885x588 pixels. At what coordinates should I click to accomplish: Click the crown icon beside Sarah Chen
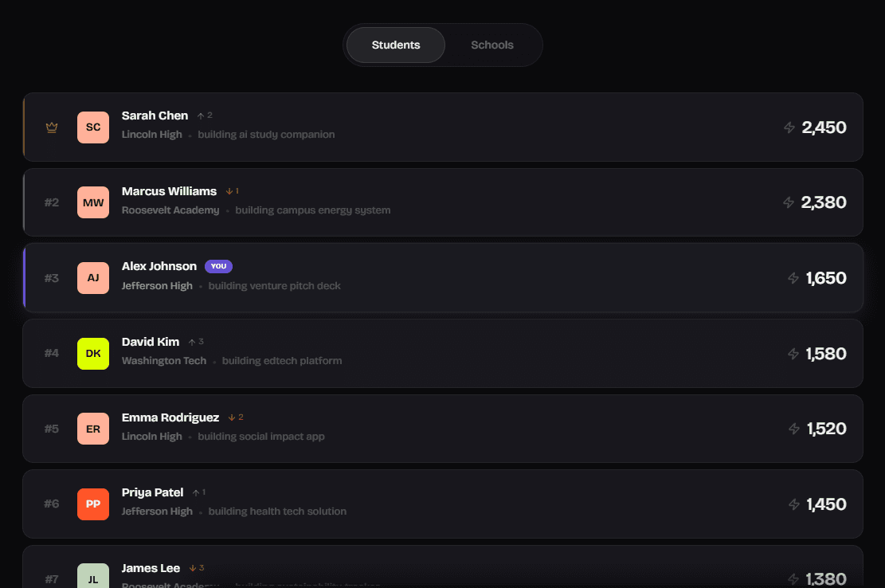(x=51, y=127)
